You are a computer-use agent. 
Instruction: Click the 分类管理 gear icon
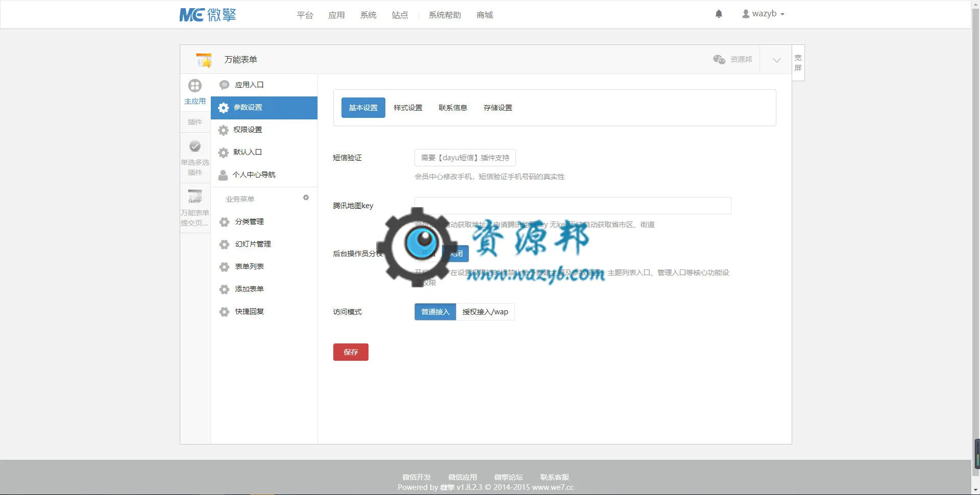tap(224, 222)
